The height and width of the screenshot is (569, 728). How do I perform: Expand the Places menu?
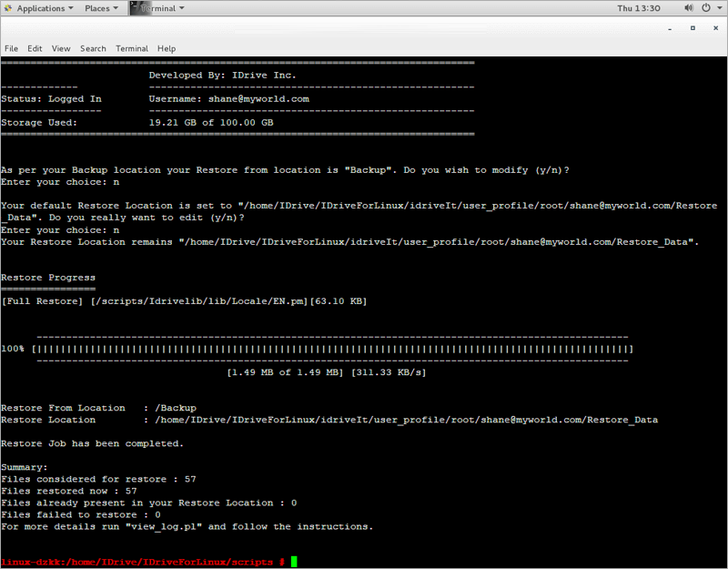coord(101,8)
